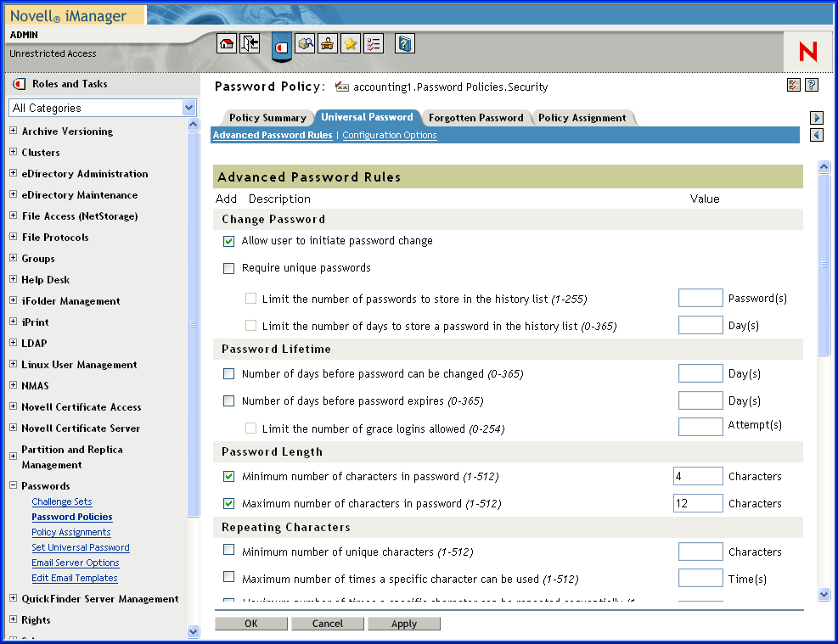
Task: Expand eDirectory Administration category
Action: point(14,173)
